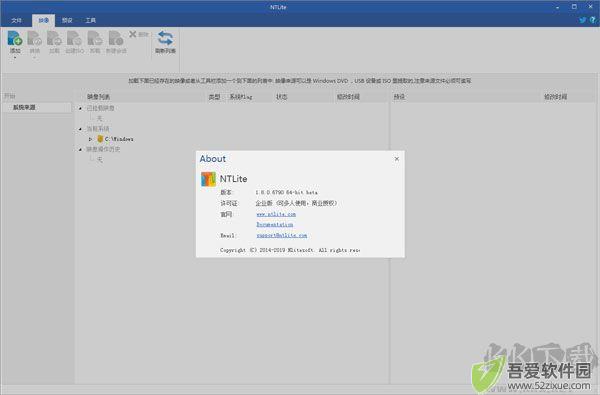Open the www.ntlite.com link in About
The width and height of the screenshot is (600, 395).
(276, 214)
